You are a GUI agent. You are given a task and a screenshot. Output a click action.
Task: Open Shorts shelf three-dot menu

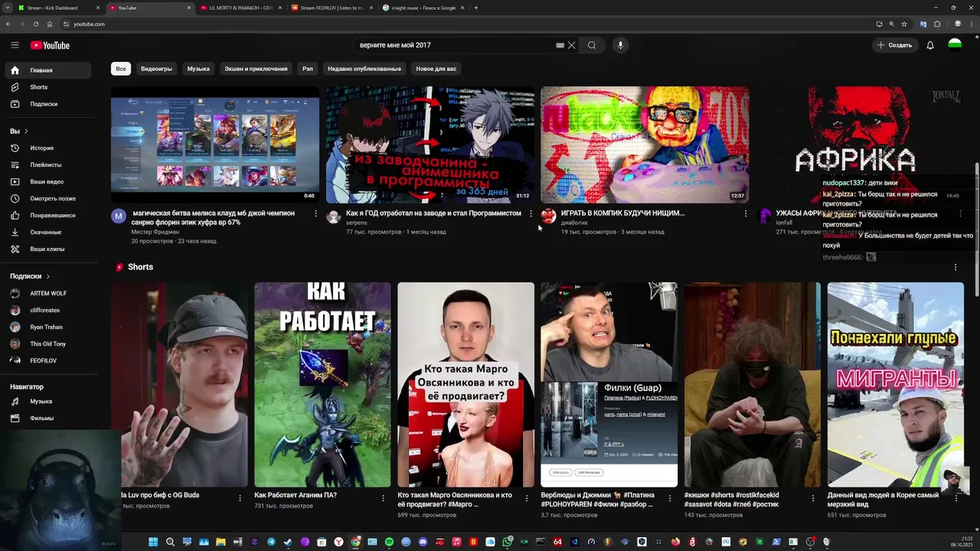(955, 267)
